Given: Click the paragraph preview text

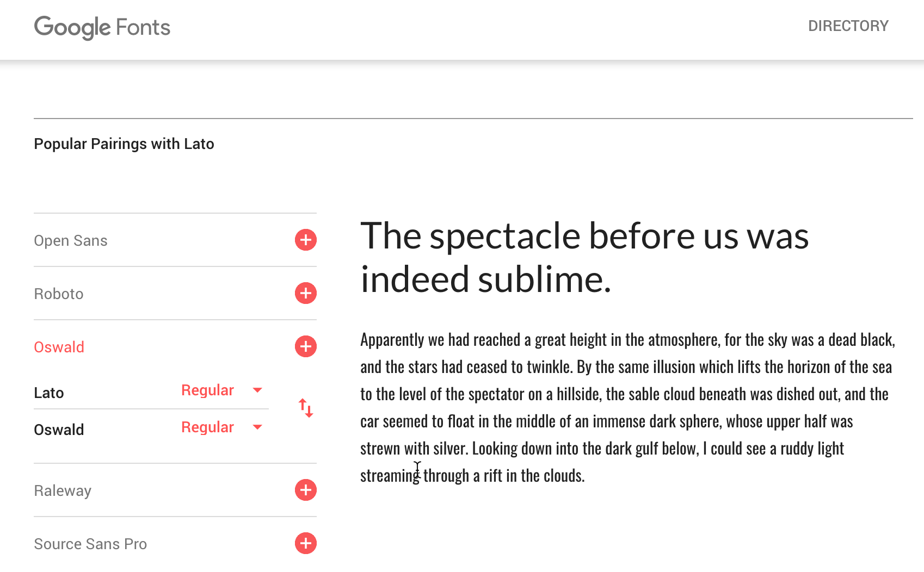Looking at the screenshot, I should coord(627,407).
